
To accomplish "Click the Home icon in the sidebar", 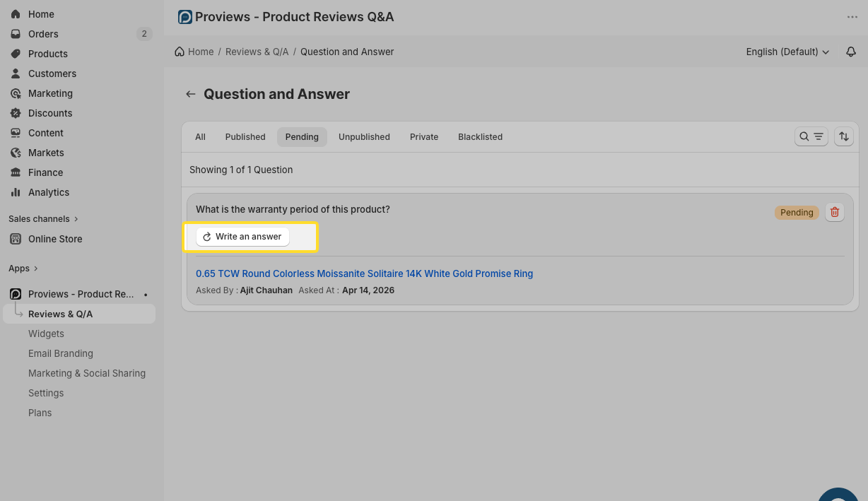I will point(16,14).
